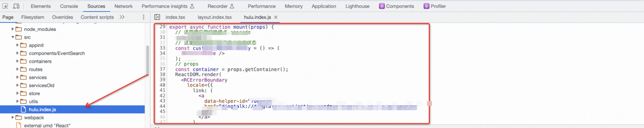
Task: Switch to the Network panel tab
Action: [x=123, y=6]
